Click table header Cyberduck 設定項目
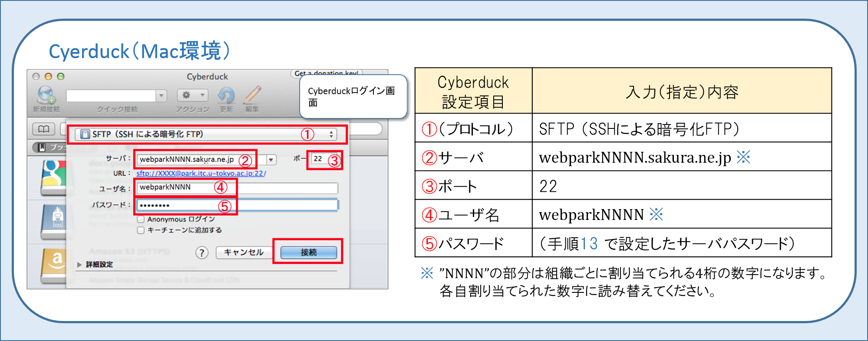This screenshot has height=341, width=868. (473, 91)
